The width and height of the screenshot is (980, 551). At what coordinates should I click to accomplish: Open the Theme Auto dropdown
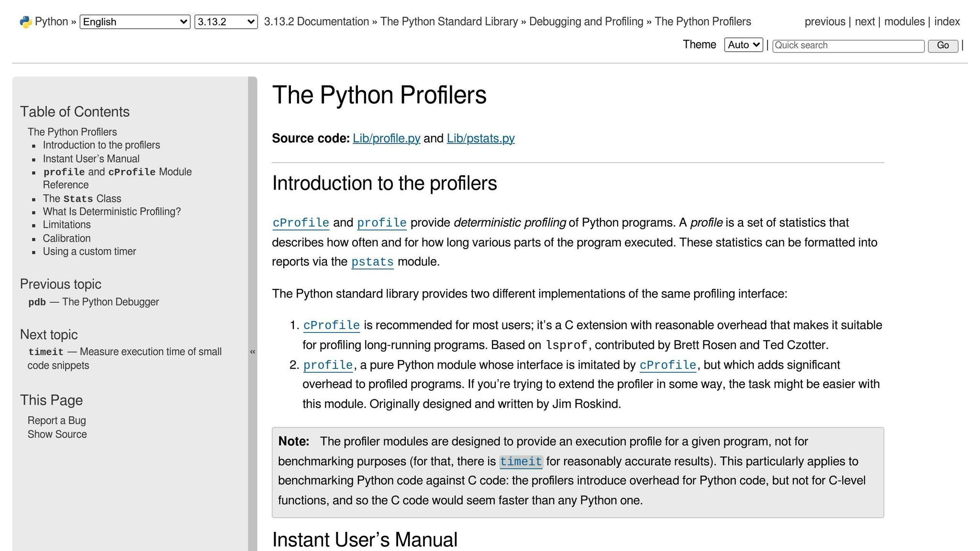click(x=743, y=44)
